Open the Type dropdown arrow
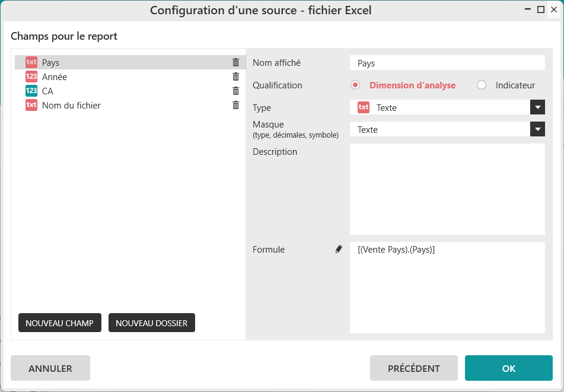 537,107
